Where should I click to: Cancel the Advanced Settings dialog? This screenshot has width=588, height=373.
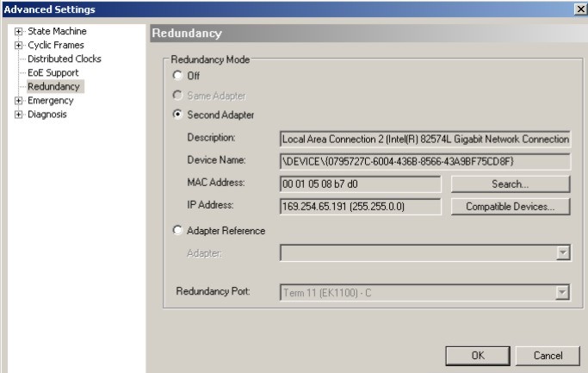(x=548, y=356)
